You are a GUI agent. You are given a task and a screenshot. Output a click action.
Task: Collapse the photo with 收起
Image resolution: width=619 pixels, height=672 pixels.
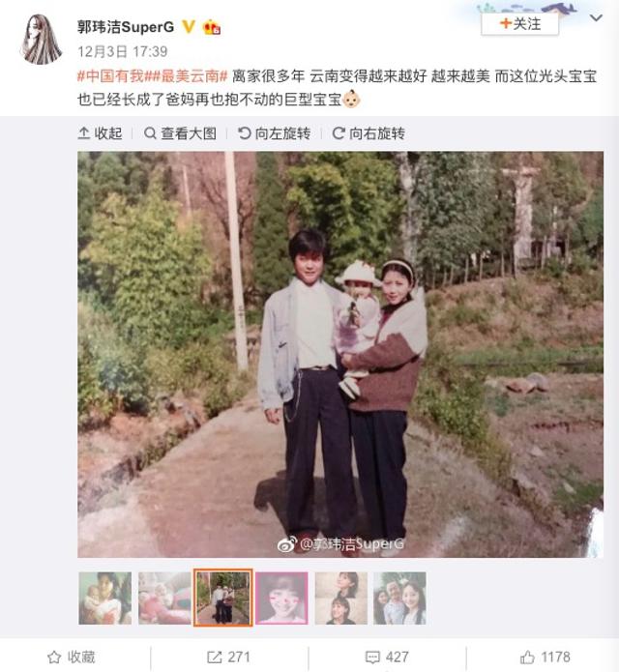[101, 133]
